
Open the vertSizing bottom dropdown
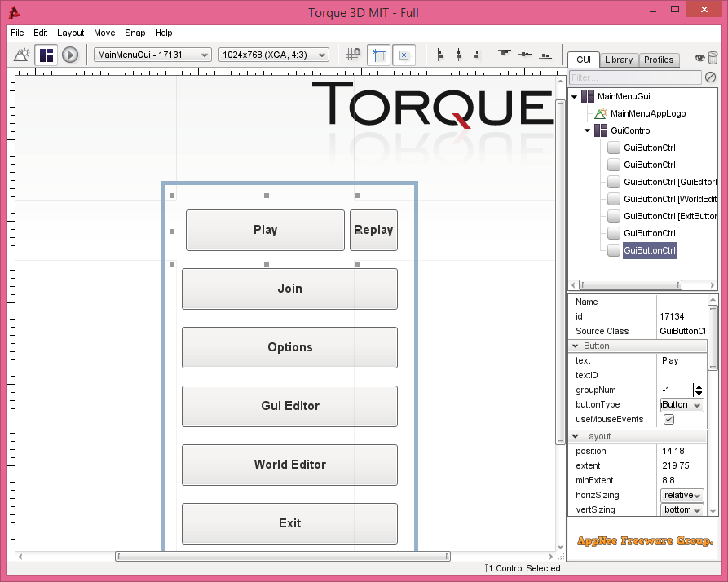click(682, 509)
